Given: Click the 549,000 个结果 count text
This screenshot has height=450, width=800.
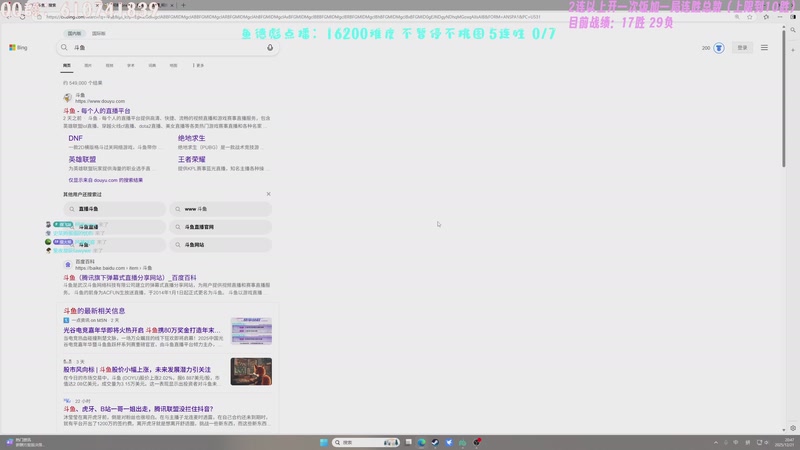Looking at the screenshot, I should coord(83,83).
